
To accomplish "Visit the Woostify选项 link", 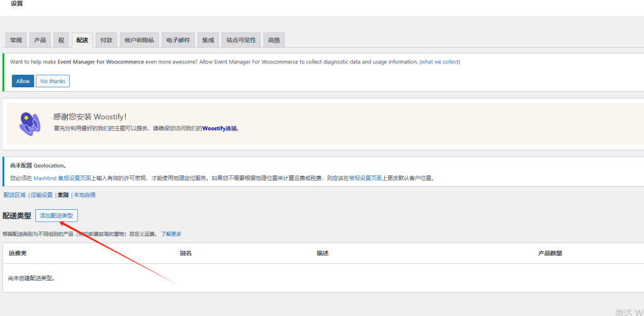I will click(219, 128).
